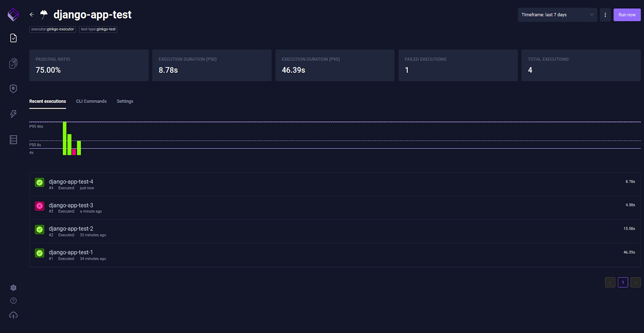This screenshot has height=333, width=644.
Task: Select page 1 in pagination
Action: tap(623, 282)
